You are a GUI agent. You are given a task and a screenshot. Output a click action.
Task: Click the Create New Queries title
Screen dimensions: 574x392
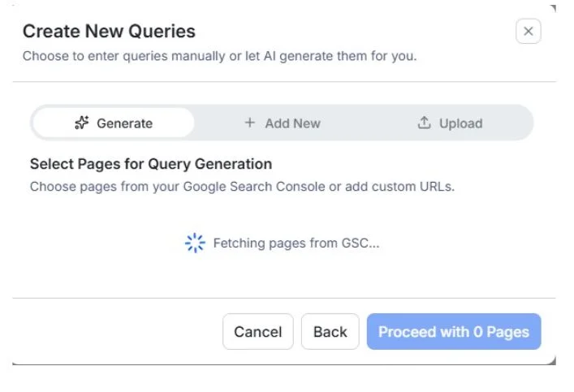click(x=109, y=32)
